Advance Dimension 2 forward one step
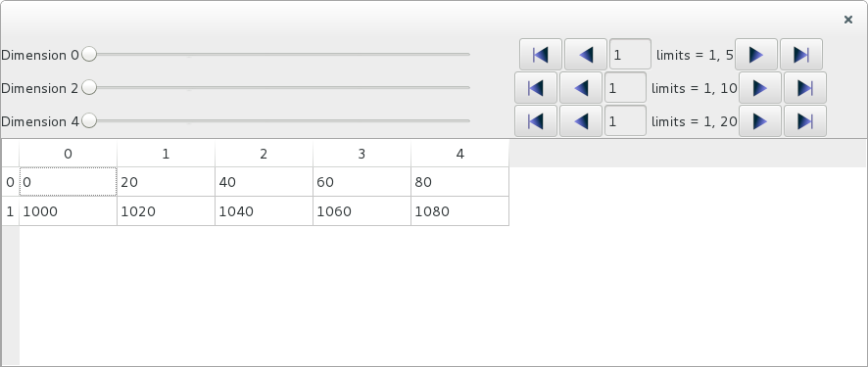The height and width of the screenshot is (367, 868). coord(760,88)
